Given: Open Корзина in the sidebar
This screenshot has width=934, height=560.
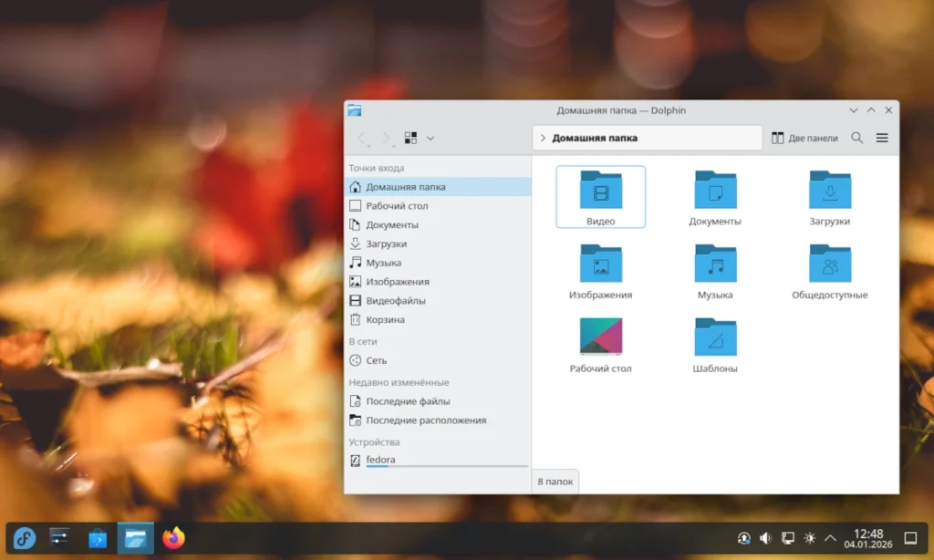Looking at the screenshot, I should 438,320.
